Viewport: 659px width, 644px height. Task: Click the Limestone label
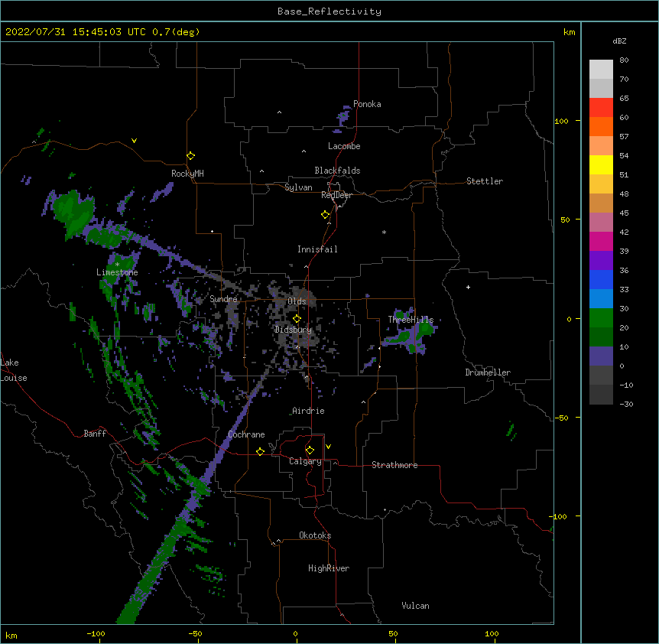pos(117,272)
